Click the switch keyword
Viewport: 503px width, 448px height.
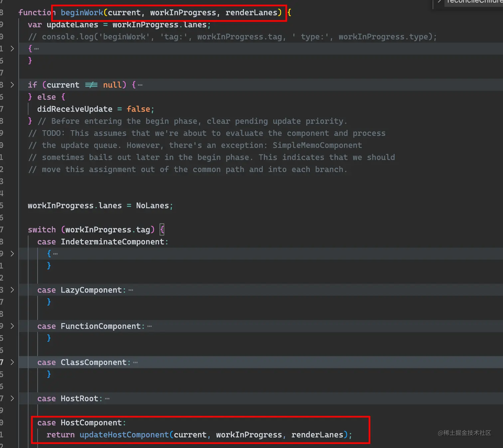click(42, 230)
